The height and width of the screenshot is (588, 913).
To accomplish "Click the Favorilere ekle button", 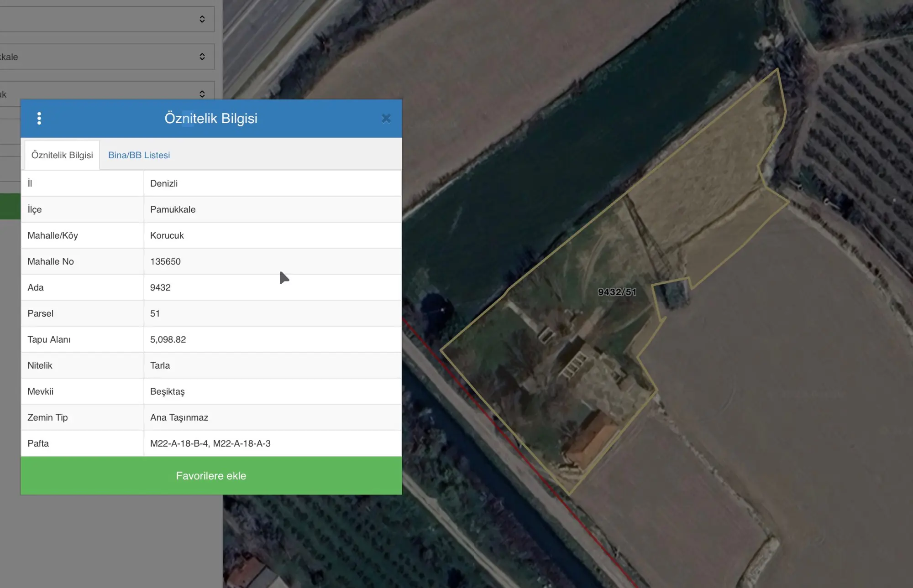I will pyautogui.click(x=211, y=476).
